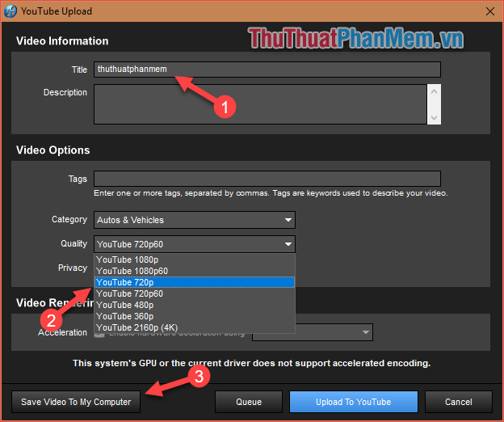Image resolution: width=504 pixels, height=422 pixels.
Task: Click inside the Tags input field
Action: click(x=267, y=179)
